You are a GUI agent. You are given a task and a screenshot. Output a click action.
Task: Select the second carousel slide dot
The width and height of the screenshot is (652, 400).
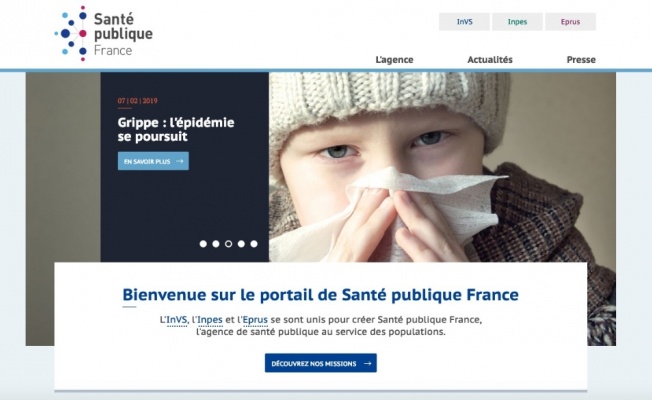tap(216, 244)
